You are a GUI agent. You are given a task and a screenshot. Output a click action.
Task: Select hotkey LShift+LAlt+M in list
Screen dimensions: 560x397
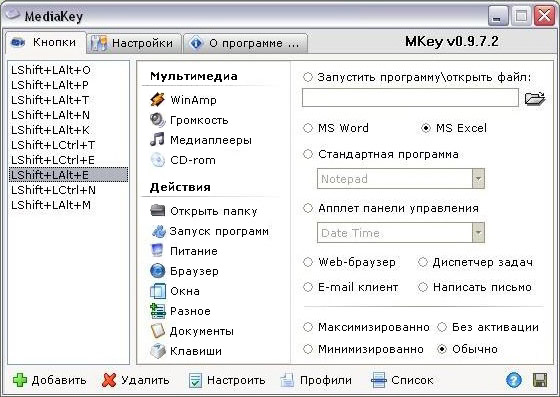(68, 205)
